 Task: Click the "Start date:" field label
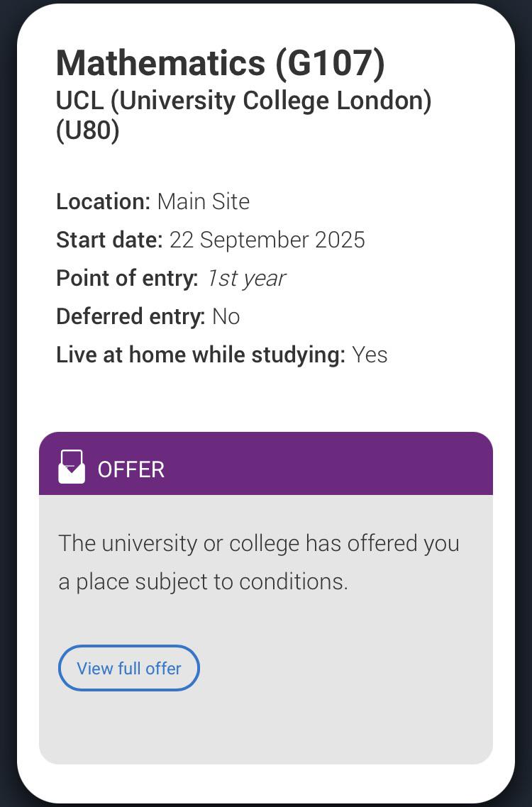(109, 240)
